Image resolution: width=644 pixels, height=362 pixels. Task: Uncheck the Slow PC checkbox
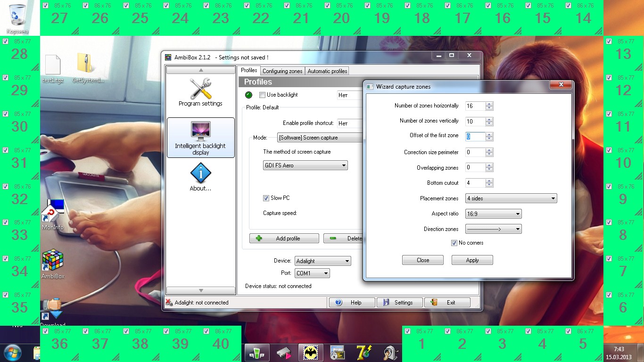point(266,198)
